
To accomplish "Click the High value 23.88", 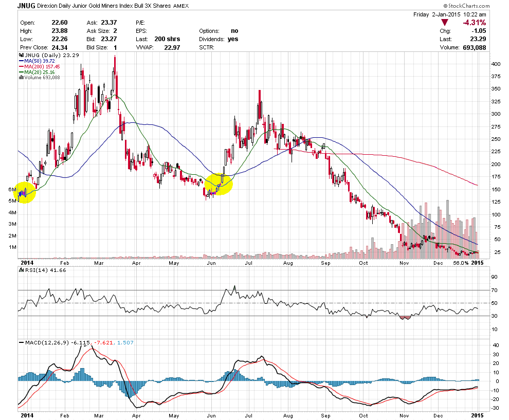I will point(60,31).
